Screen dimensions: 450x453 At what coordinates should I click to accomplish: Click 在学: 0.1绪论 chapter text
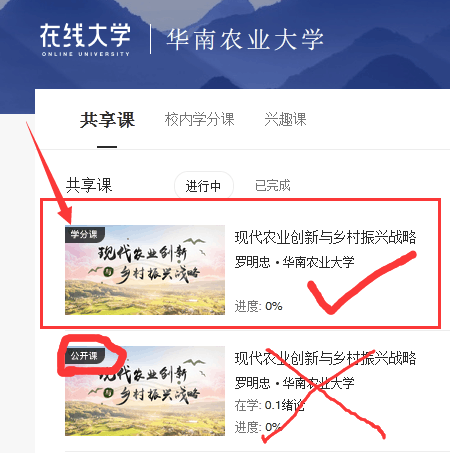pos(269,405)
